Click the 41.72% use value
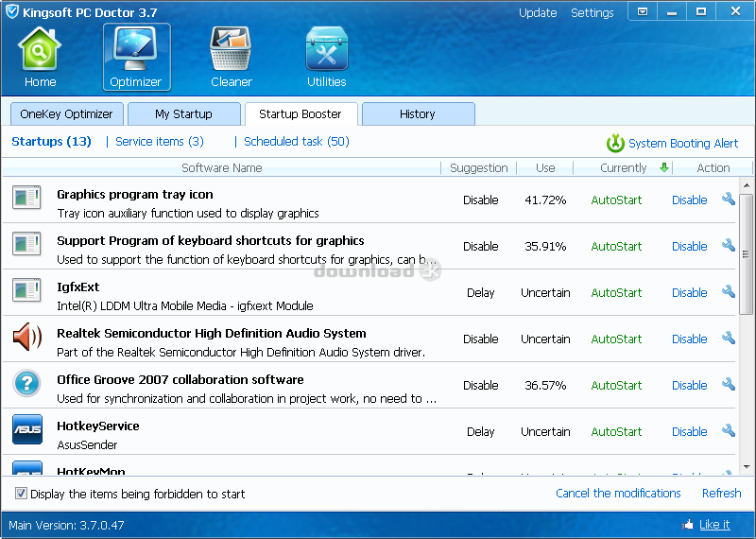 click(x=545, y=200)
